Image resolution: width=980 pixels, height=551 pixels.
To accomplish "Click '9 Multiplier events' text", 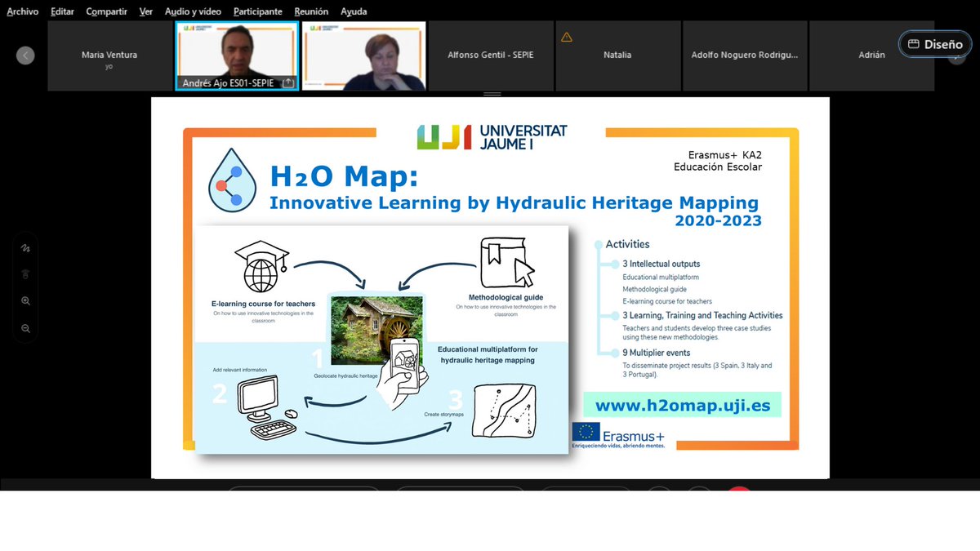I will click(657, 353).
